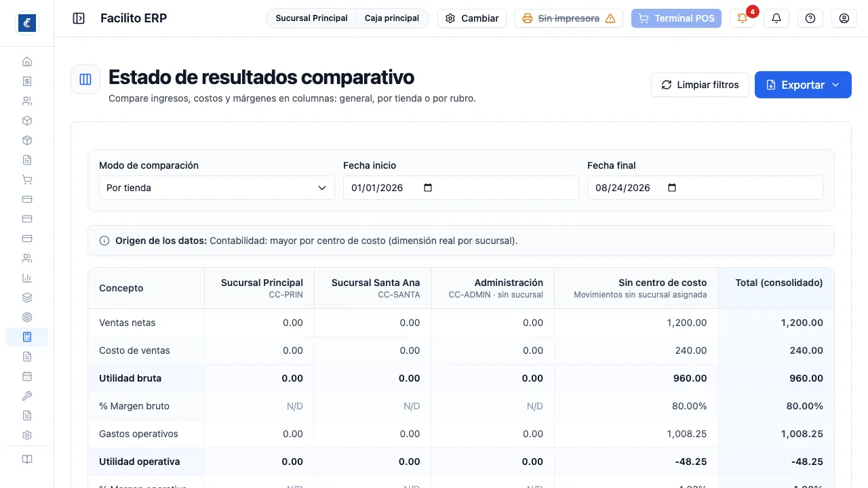Screen dimensions: 868x488
Task: Click the Gastos operativos row label
Action: click(138, 434)
